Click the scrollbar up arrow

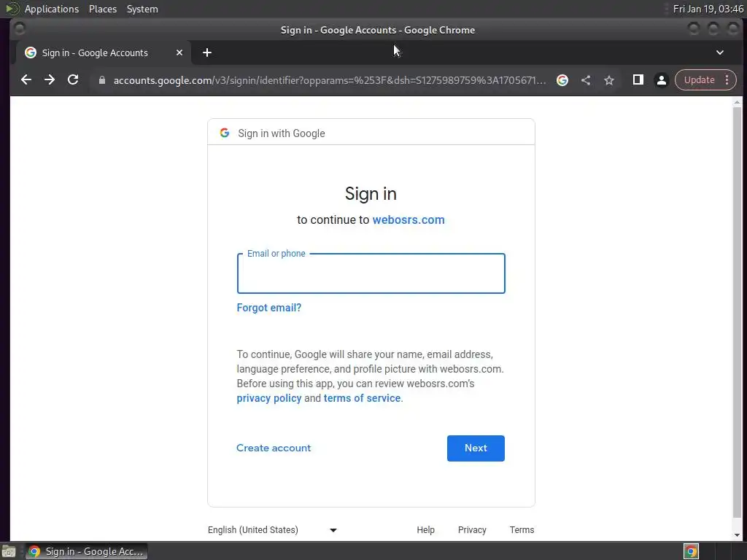(737, 102)
